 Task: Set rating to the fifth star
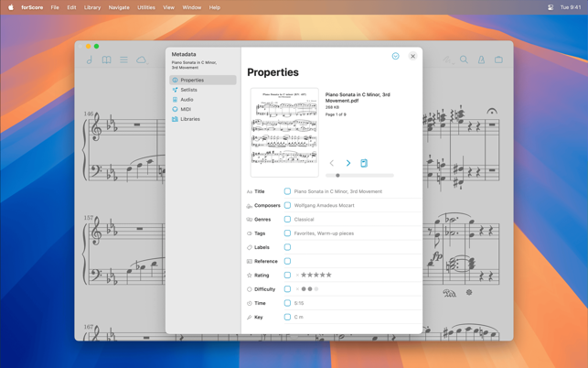pos(329,275)
